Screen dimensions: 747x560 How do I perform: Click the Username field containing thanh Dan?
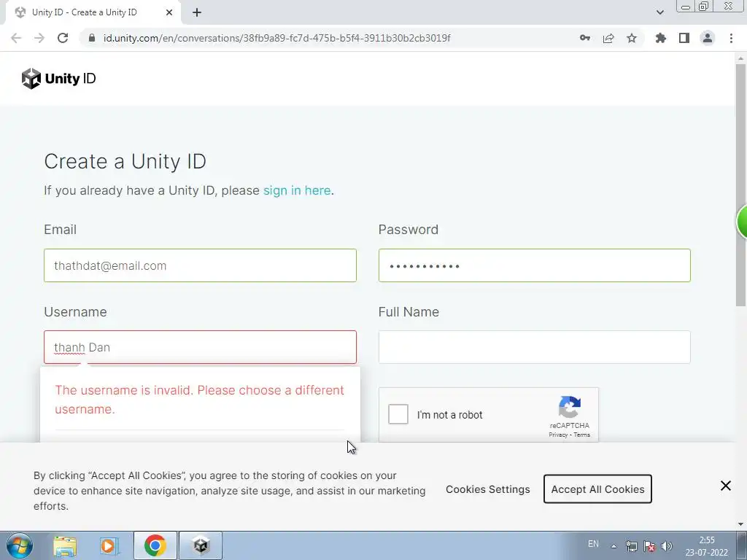[x=200, y=347]
